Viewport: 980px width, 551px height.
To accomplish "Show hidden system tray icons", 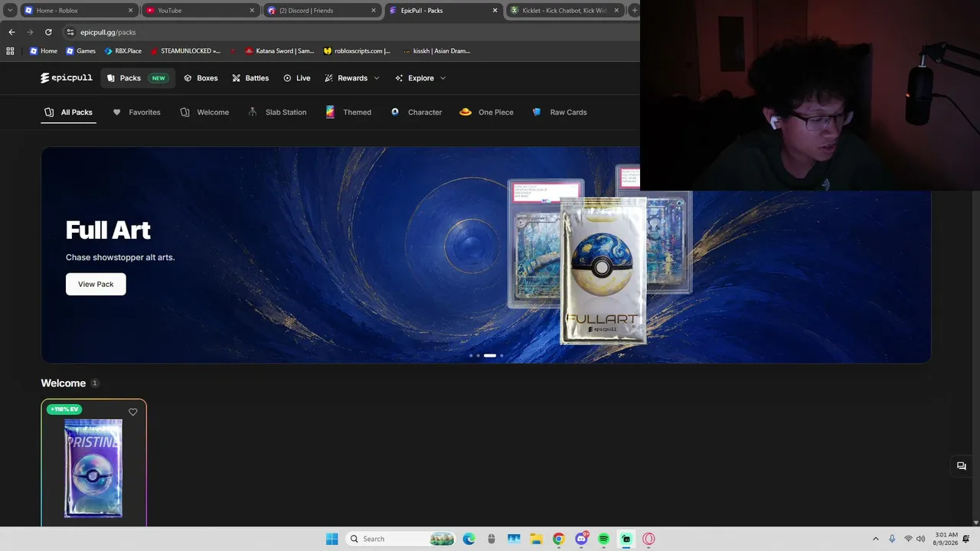I will 876,539.
